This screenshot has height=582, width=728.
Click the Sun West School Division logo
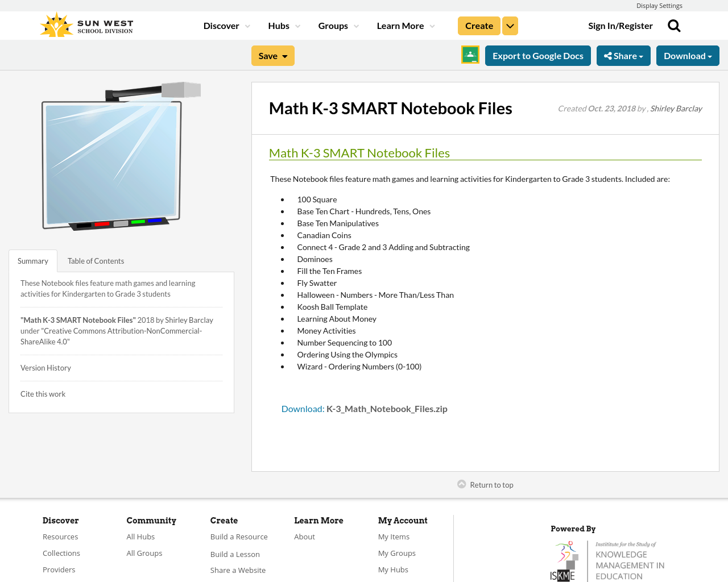tap(85, 24)
